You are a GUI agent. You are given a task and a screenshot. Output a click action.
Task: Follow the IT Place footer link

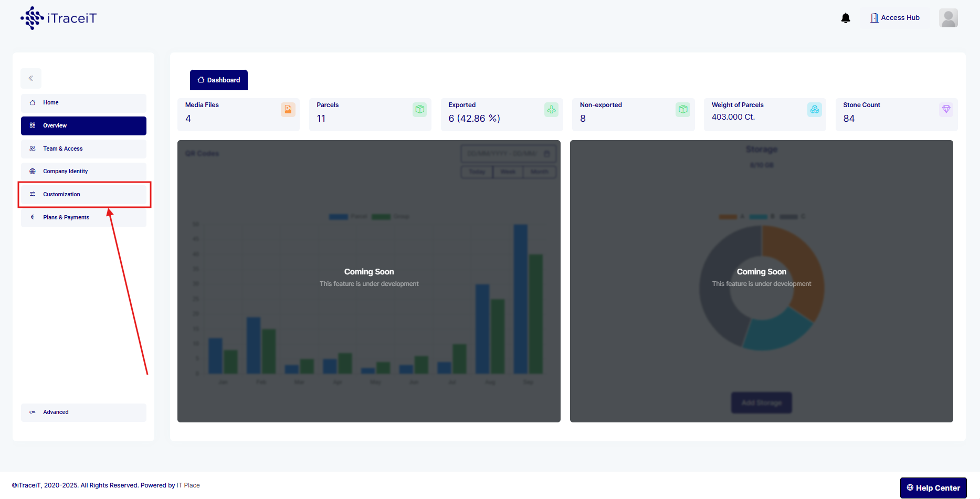point(188,485)
